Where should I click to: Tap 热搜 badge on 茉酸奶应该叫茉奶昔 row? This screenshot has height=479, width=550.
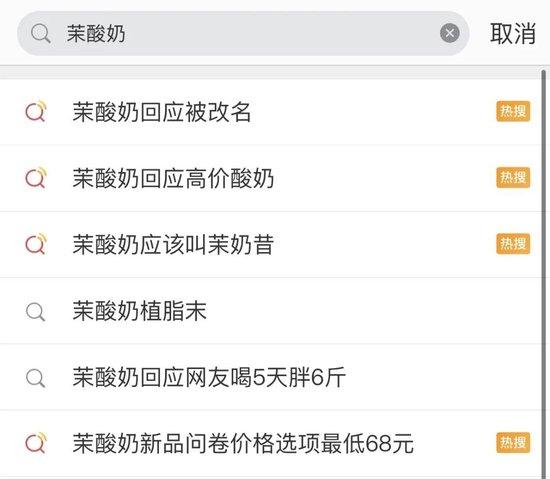(x=513, y=244)
